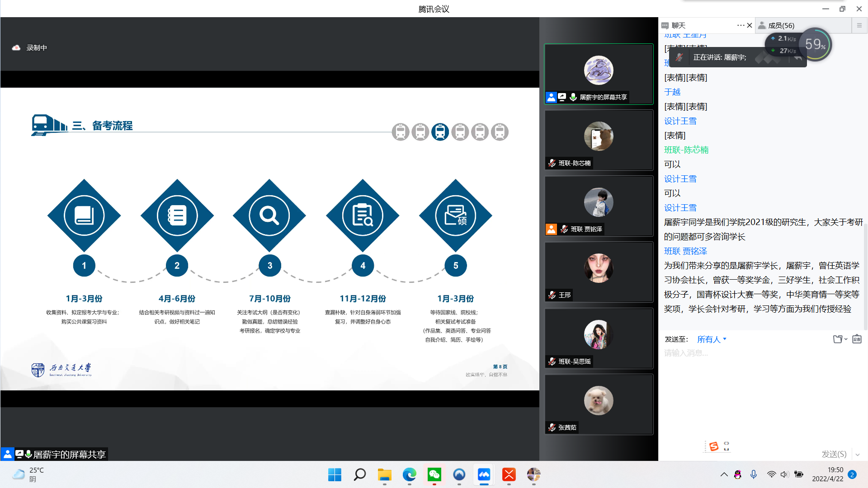Click the 7月-10月份 stage title

click(270, 299)
